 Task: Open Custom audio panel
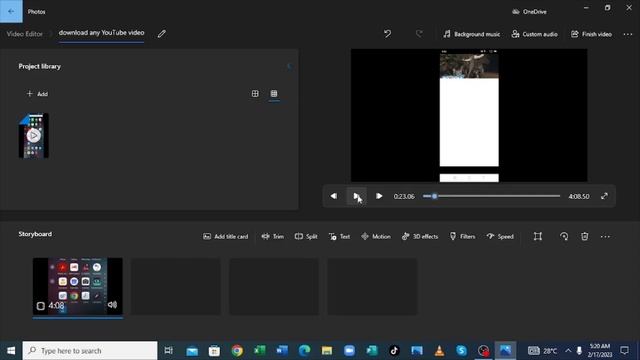click(534, 34)
